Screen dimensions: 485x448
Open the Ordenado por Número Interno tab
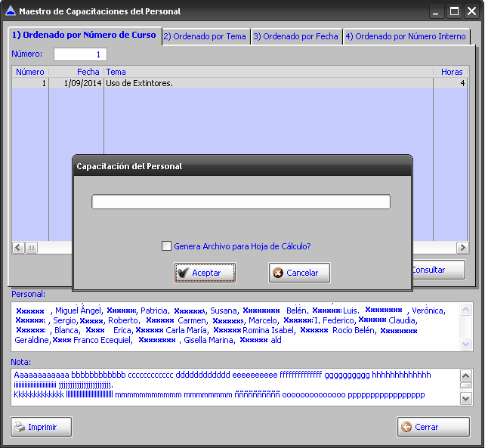[406, 36]
